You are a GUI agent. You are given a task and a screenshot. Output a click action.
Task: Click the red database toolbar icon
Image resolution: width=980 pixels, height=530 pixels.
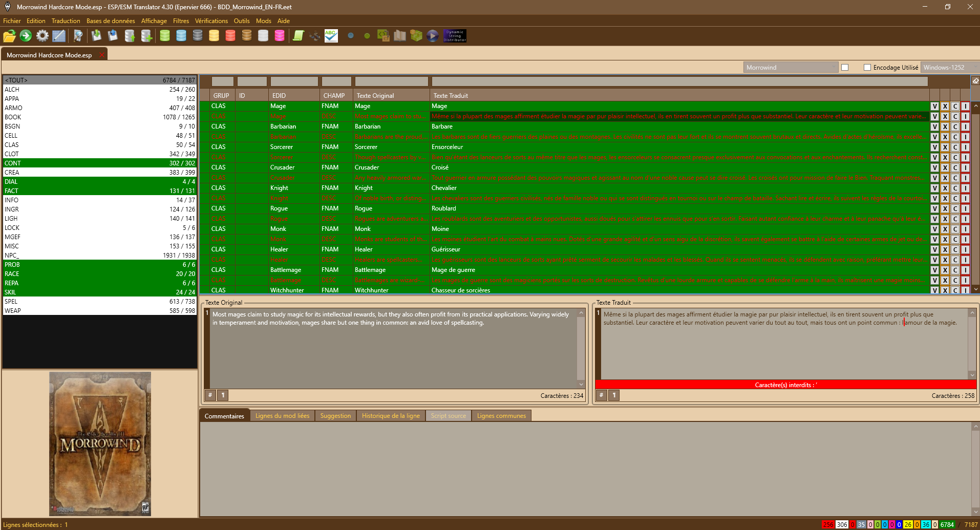230,36
